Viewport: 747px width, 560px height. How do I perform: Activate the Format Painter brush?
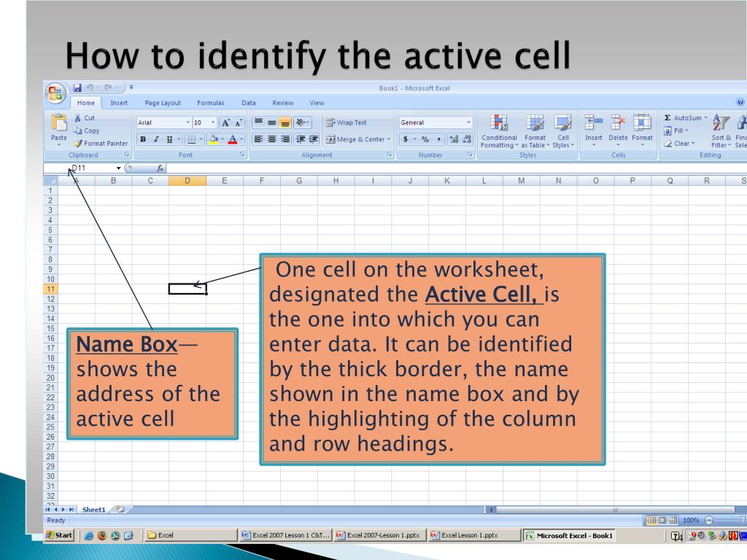[78, 144]
